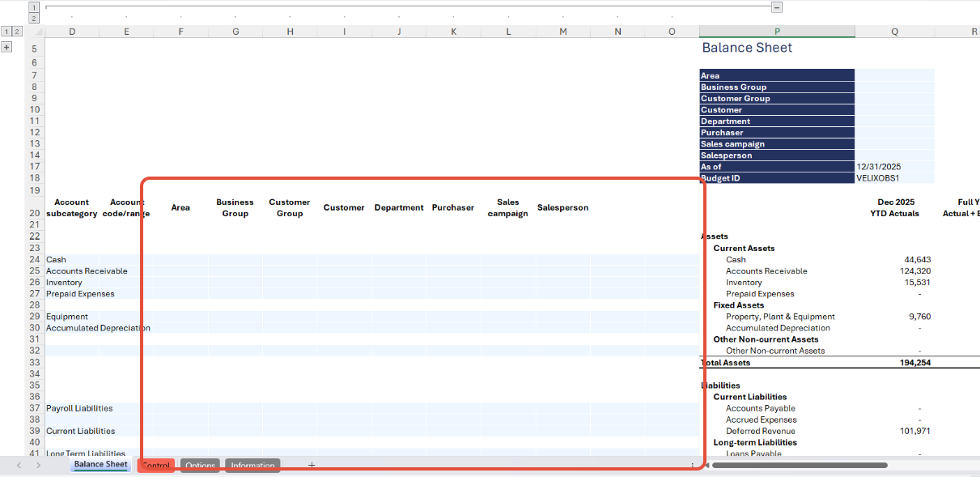
Task: Show row outline level 1
Action: [x=6, y=32]
